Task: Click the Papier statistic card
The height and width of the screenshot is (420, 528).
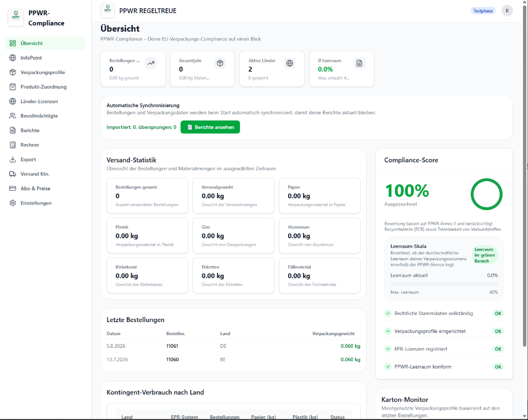Action: 320,196
